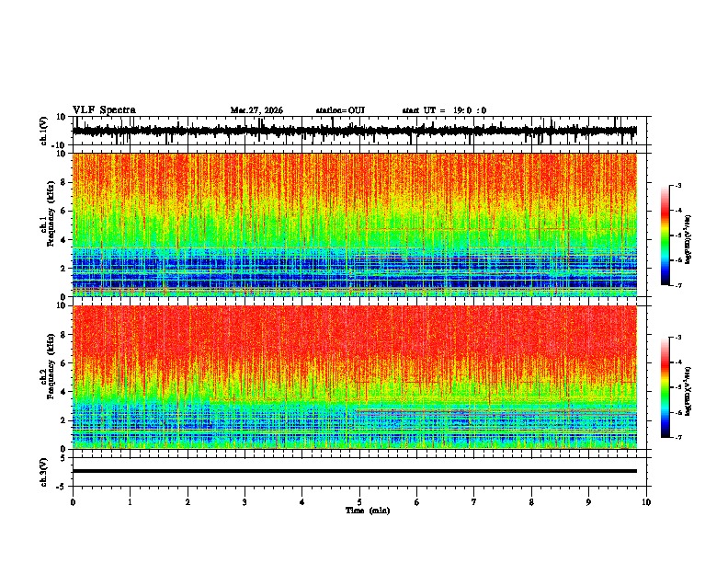This screenshot has height=563, width=728.
Task: Click the "-7" tick on ch.1 color bar
Action: point(678,285)
